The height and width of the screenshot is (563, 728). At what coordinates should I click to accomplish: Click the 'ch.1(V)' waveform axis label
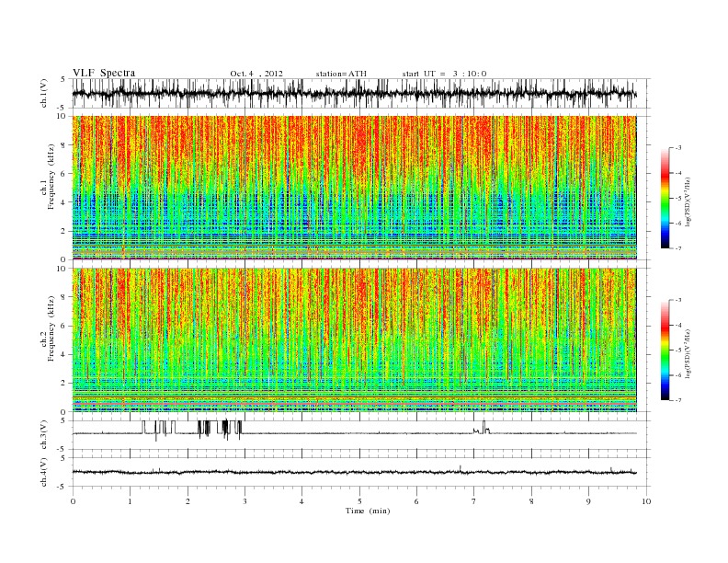(44, 93)
